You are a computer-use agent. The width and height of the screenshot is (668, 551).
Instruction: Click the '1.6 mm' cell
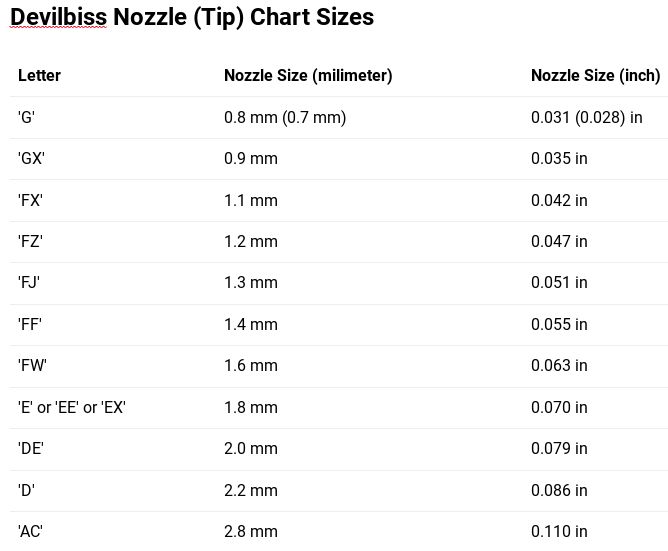(251, 366)
